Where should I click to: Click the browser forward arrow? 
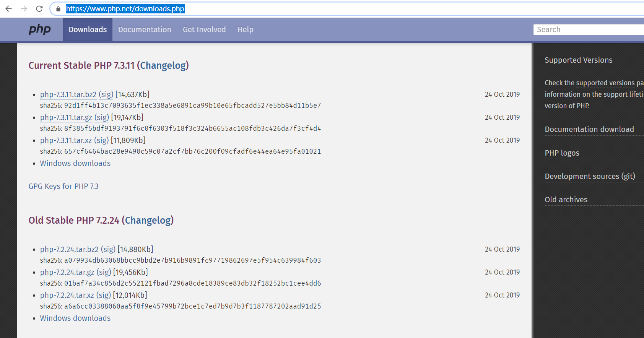click(x=24, y=8)
